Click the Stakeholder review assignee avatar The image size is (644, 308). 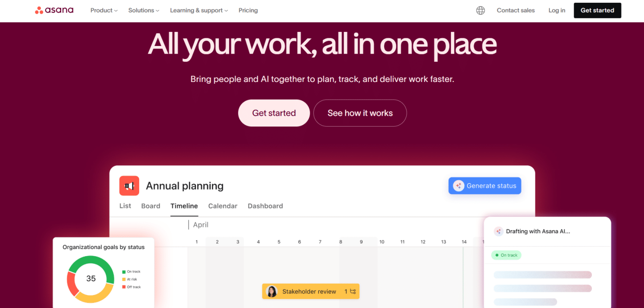coord(272,291)
